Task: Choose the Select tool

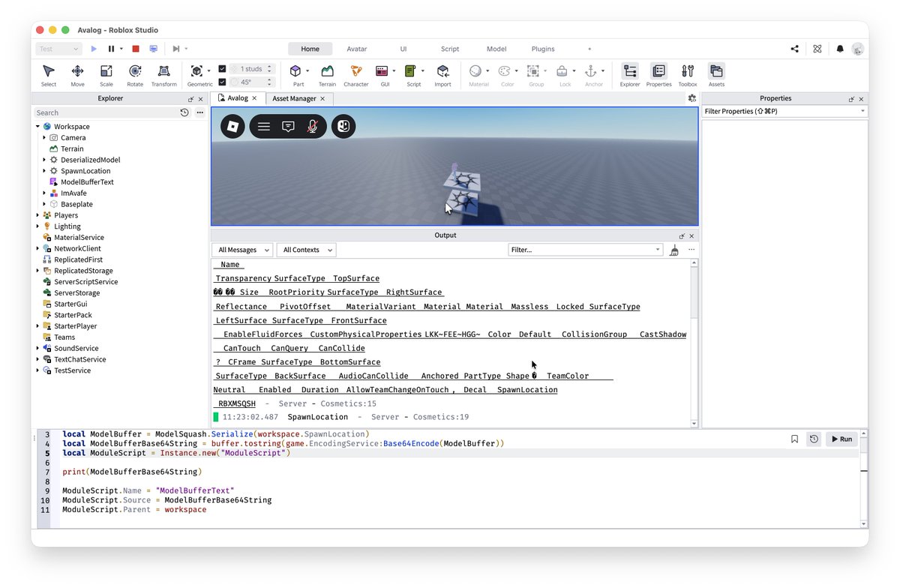Action: (x=49, y=75)
